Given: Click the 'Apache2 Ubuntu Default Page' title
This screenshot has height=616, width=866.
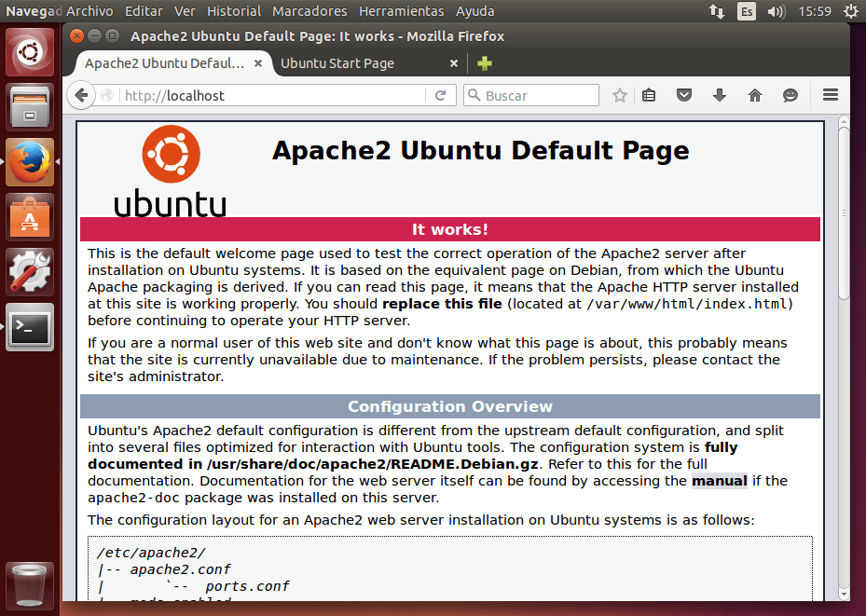Looking at the screenshot, I should point(480,150).
